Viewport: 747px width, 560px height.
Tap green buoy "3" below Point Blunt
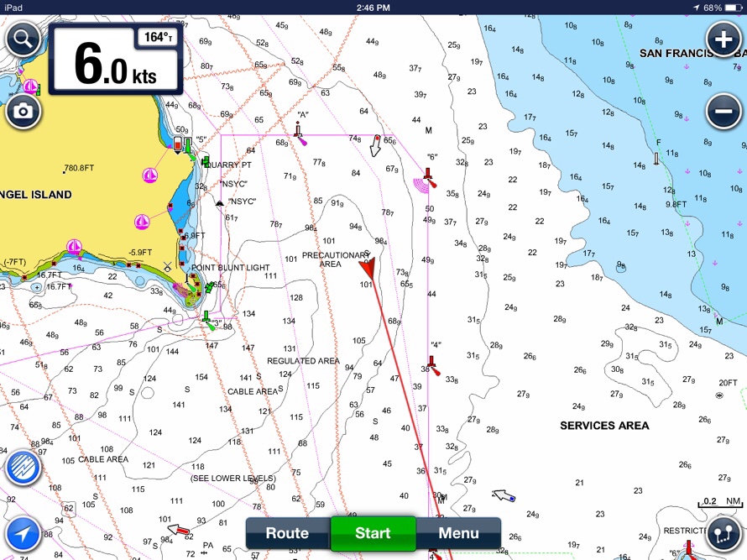point(206,318)
